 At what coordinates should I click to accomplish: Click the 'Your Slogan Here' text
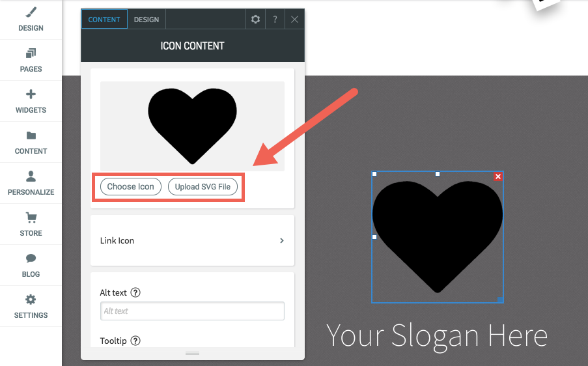pos(437,335)
